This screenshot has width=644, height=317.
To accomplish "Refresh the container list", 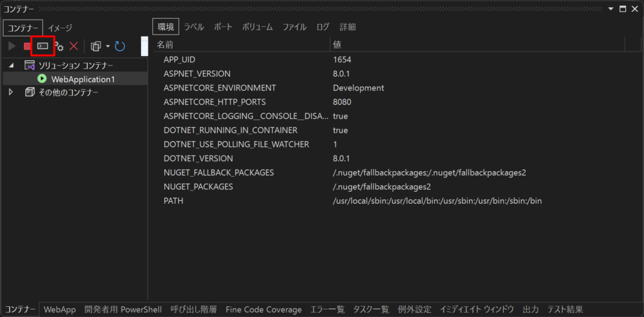I will pyautogui.click(x=119, y=47).
